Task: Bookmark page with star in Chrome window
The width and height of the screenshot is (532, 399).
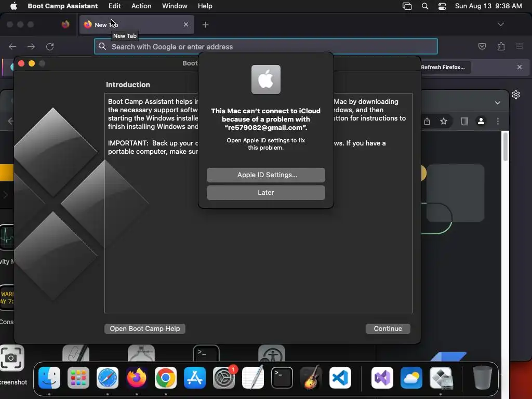Action: pos(444,121)
